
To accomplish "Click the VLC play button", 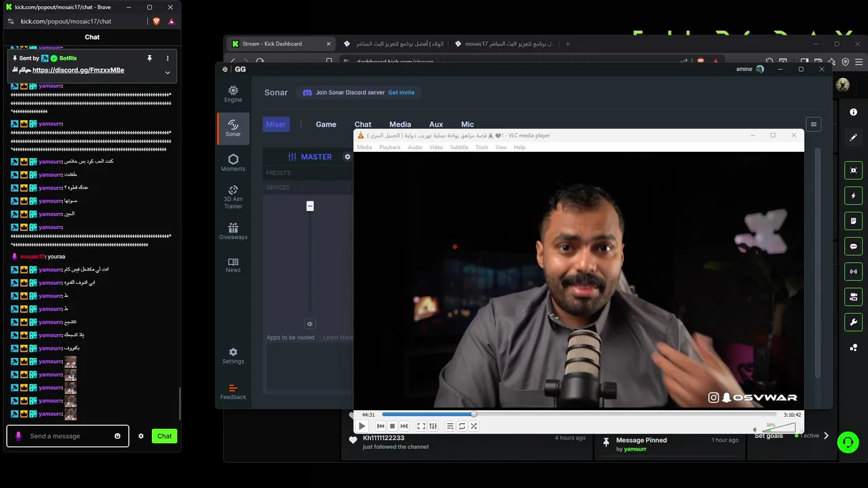I will (362, 426).
